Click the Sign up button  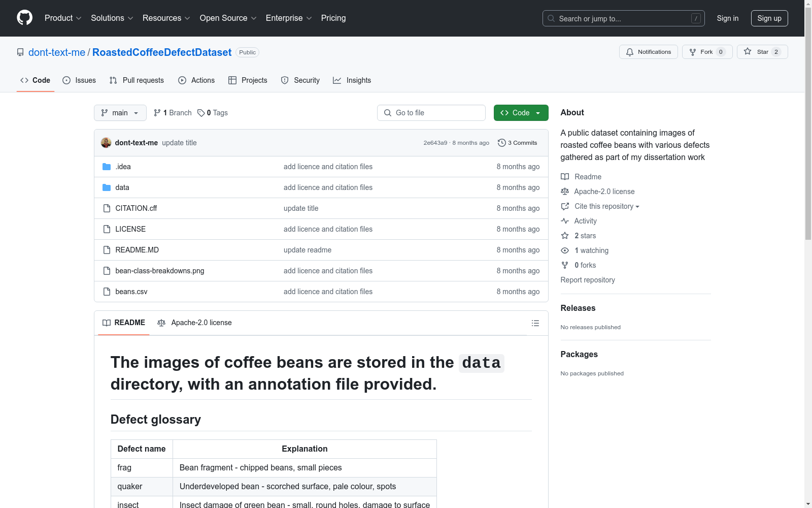tap(769, 18)
